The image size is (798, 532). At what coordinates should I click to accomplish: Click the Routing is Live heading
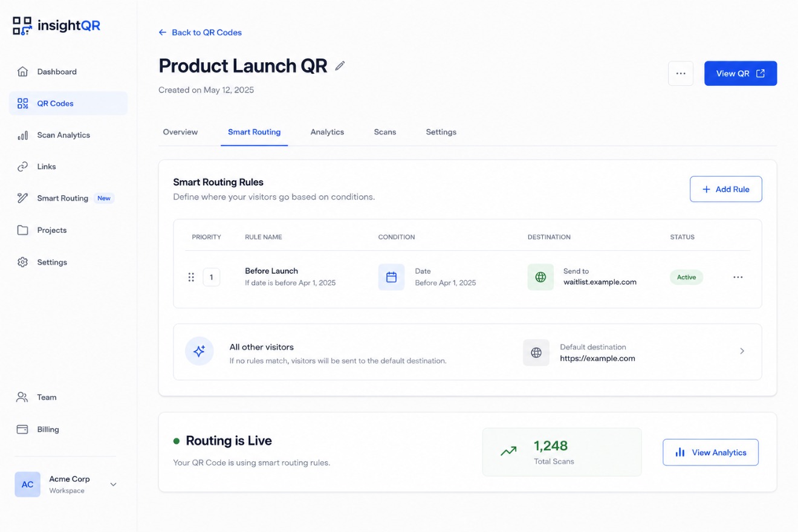(229, 441)
